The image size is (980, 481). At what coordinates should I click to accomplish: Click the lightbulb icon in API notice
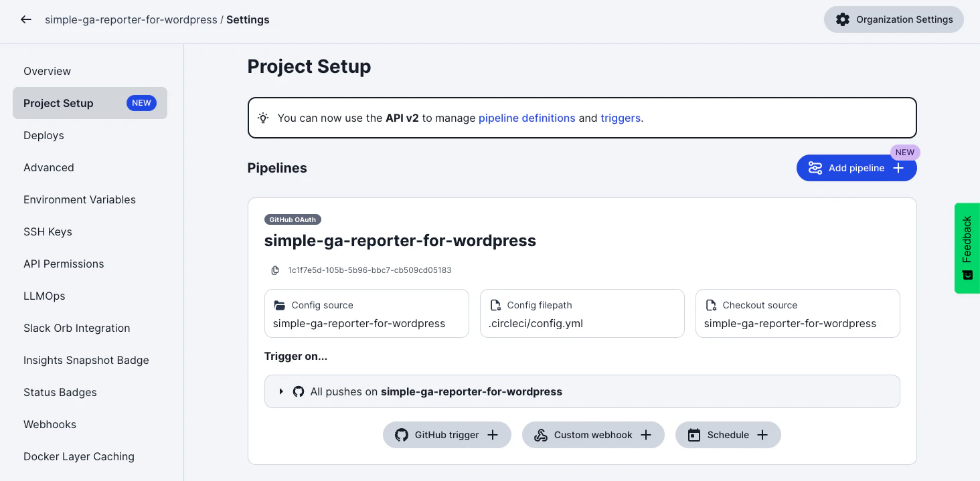(x=263, y=118)
